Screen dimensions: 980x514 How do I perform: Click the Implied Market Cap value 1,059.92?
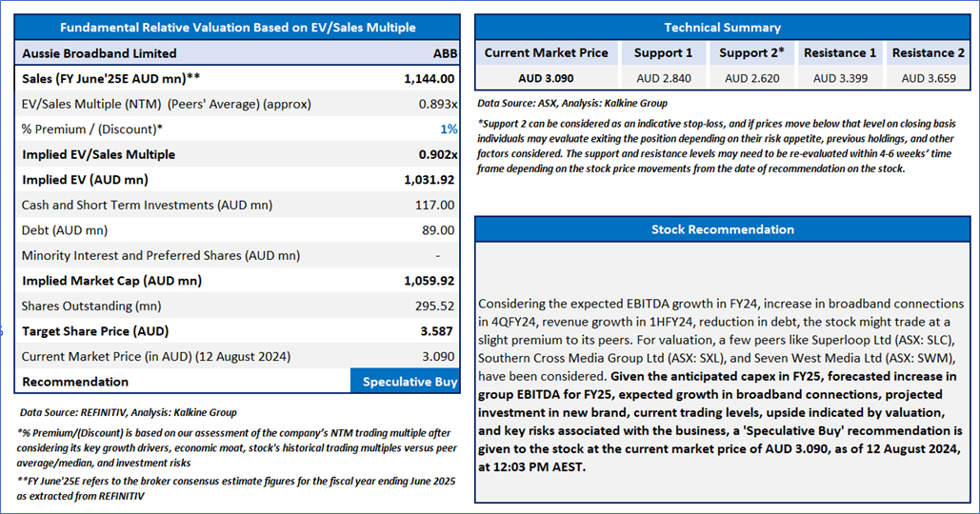[429, 281]
